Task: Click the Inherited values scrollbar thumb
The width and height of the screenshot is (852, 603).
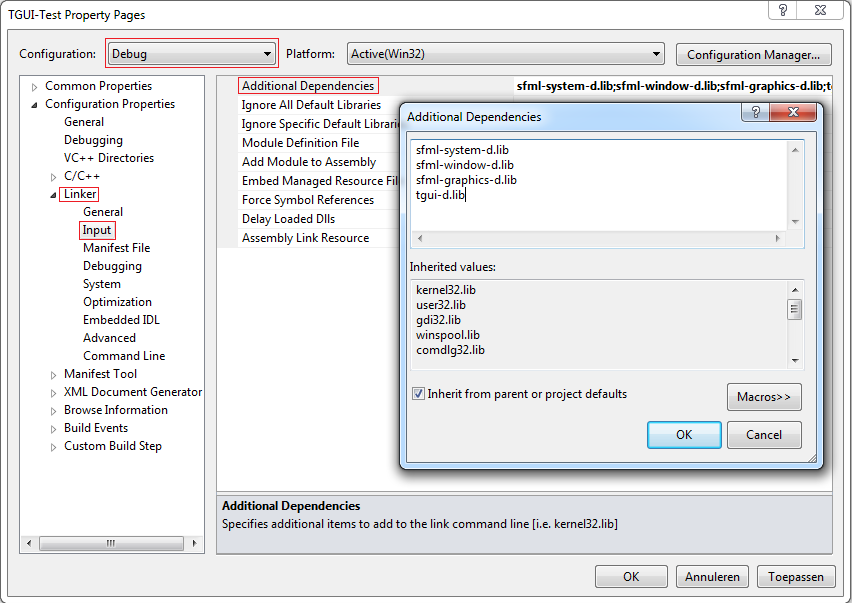Action: 794,309
